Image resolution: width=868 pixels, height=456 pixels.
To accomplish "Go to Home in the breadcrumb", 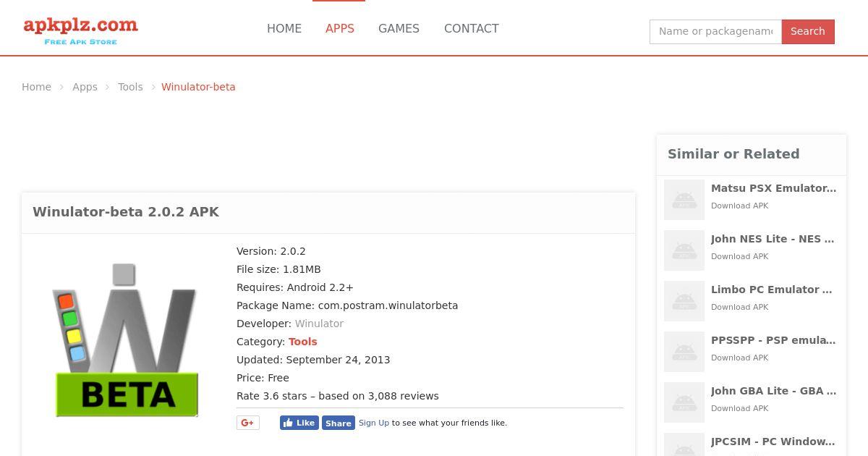I will tap(36, 87).
